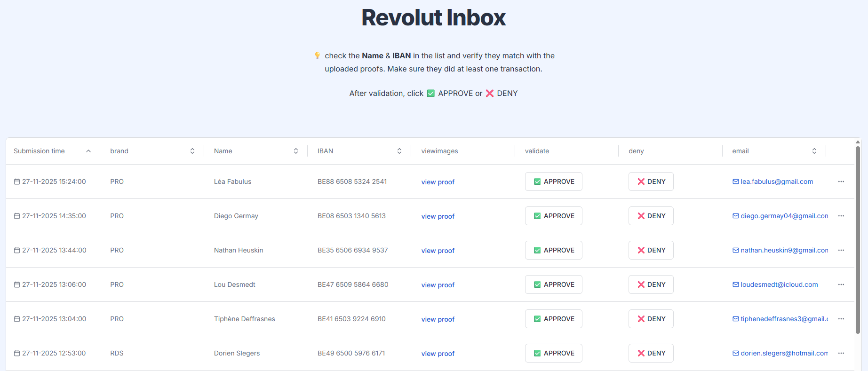Open email link loudesmedt@icloud.com
This screenshot has width=868, height=371.
(779, 284)
